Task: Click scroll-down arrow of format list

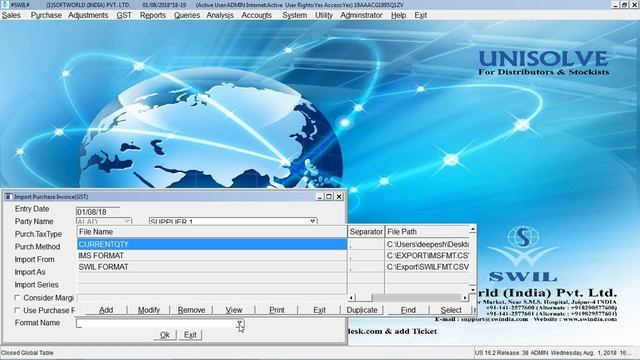Action: coord(473,289)
